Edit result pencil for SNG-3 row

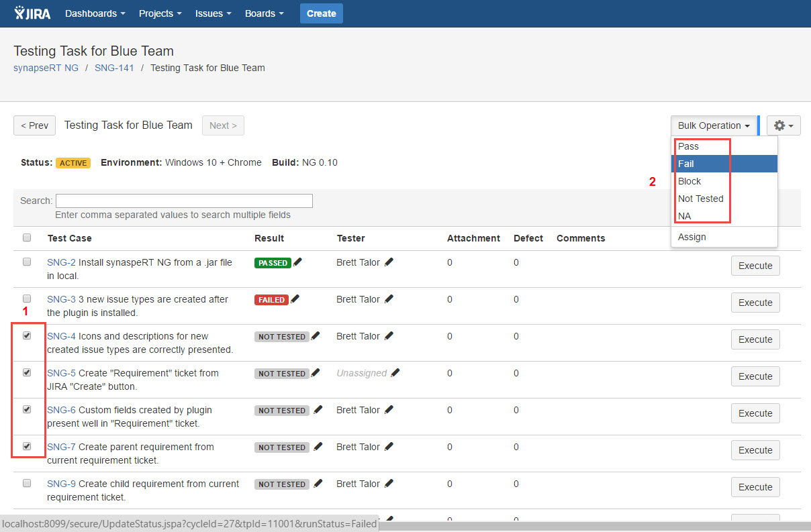(x=295, y=299)
